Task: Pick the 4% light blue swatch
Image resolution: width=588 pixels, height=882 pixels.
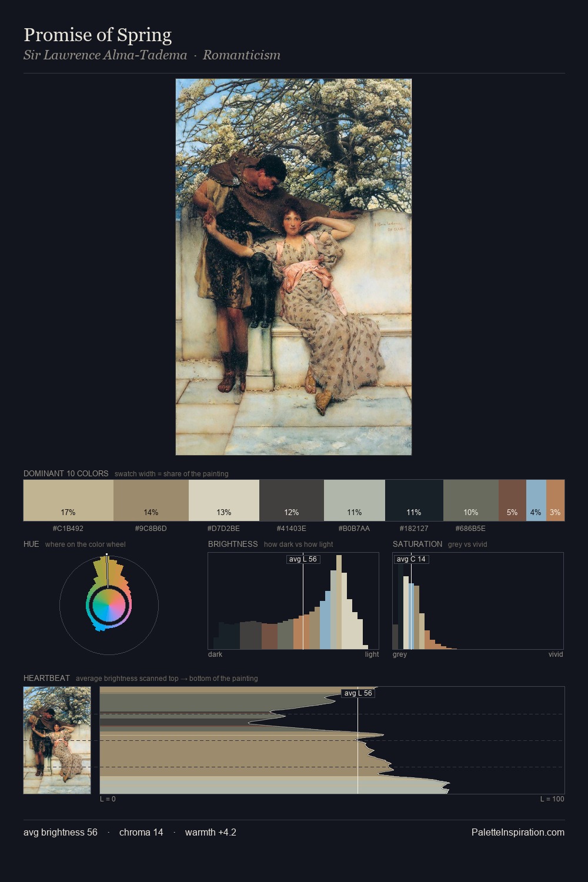Action: (536, 500)
